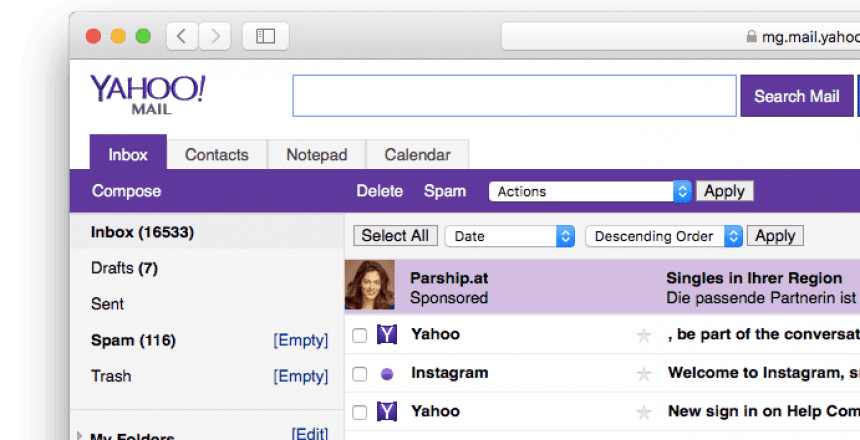Open the 'New sign in on Help' email
Image resolution: width=860 pixels, height=440 pixels.
[763, 411]
